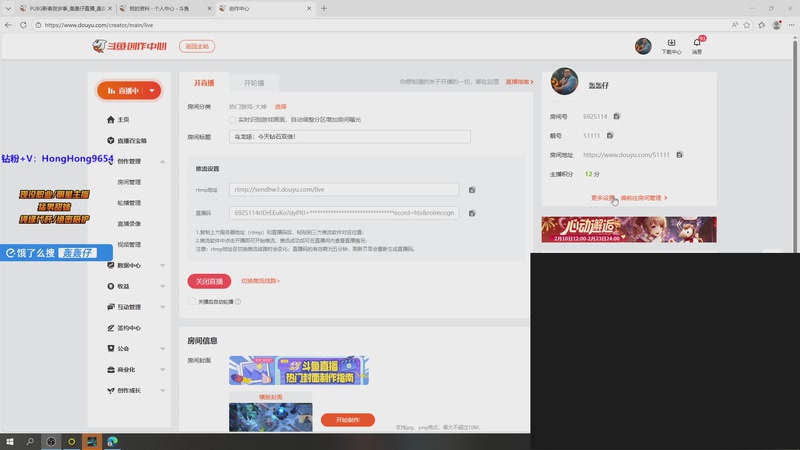Tick the 关播后自动轮播 checkbox

pyautogui.click(x=192, y=301)
